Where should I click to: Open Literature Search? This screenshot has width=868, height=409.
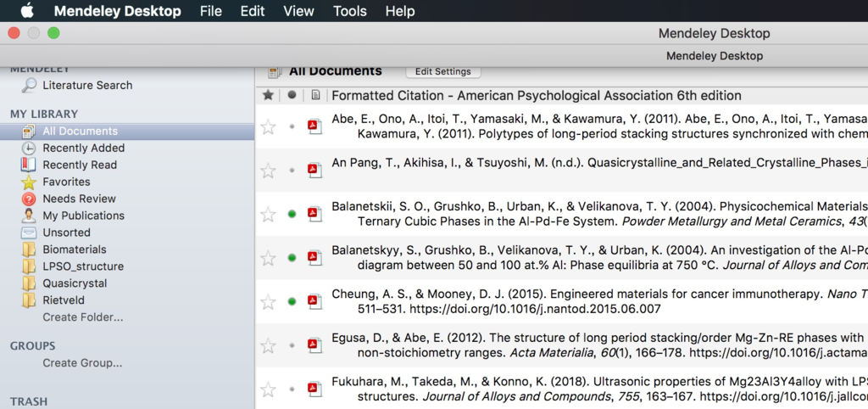point(87,86)
